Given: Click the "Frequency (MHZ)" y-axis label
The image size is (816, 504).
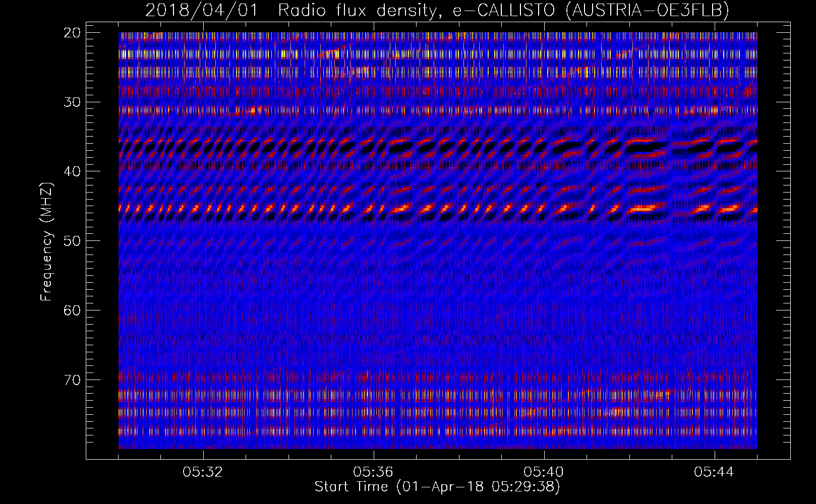Looking at the screenshot, I should tap(46, 241).
